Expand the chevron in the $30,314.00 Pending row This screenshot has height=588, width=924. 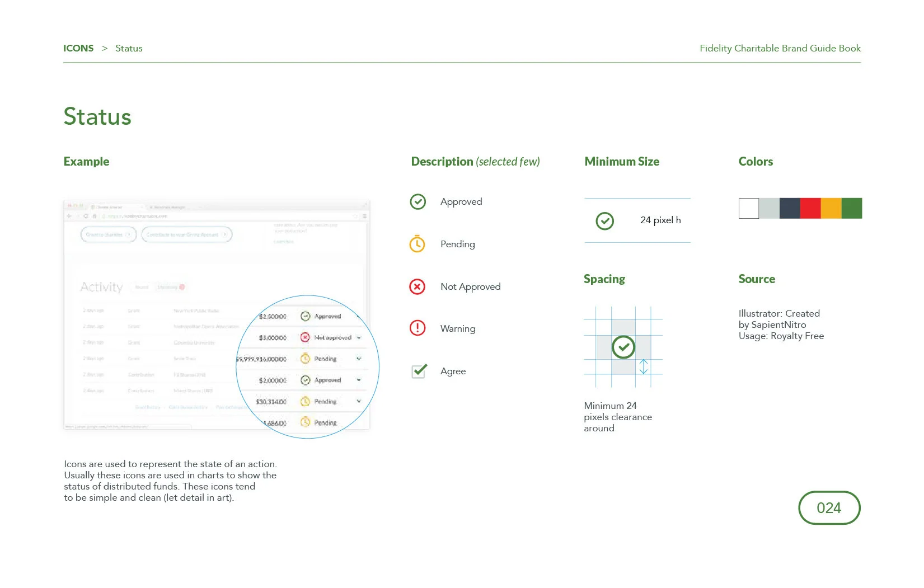359,401
